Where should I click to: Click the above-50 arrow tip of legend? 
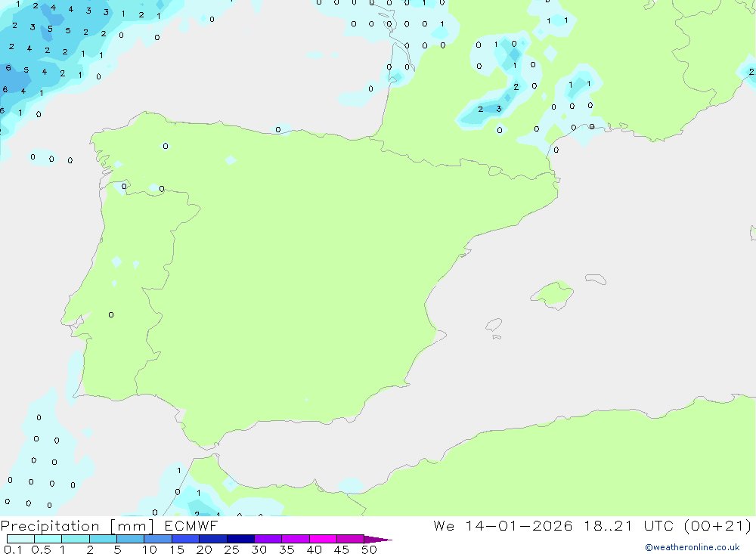[x=378, y=540]
